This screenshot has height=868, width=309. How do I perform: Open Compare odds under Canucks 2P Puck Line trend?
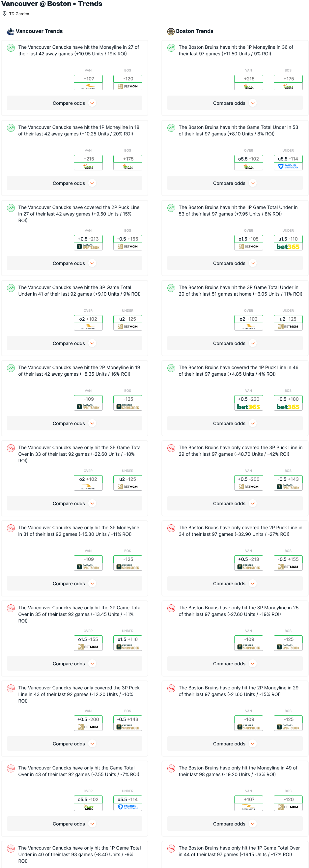[x=74, y=264]
